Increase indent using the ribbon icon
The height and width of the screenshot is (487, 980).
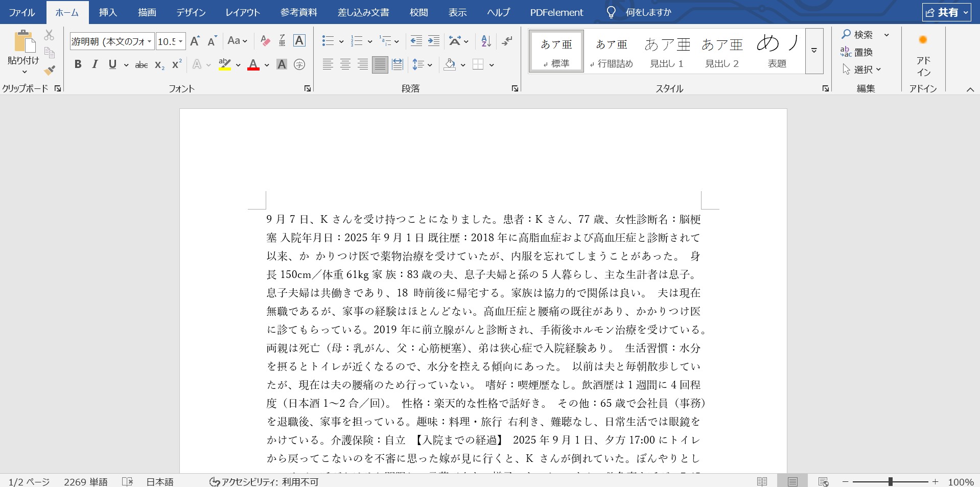point(434,41)
